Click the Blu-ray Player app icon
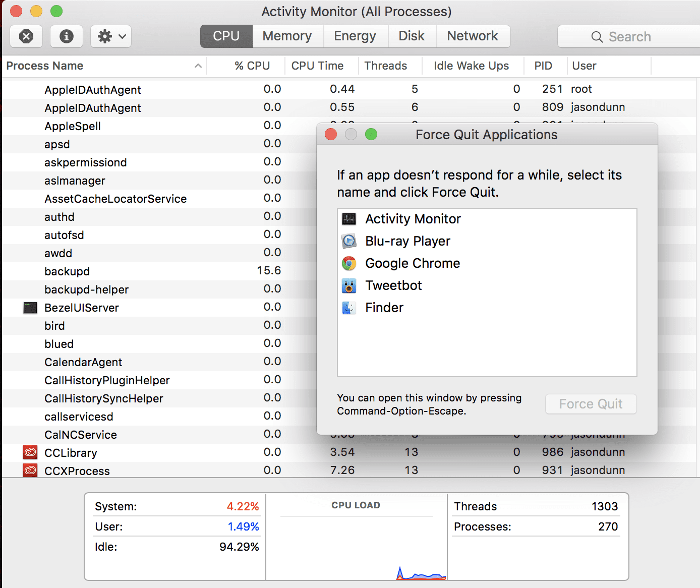 pyautogui.click(x=349, y=241)
